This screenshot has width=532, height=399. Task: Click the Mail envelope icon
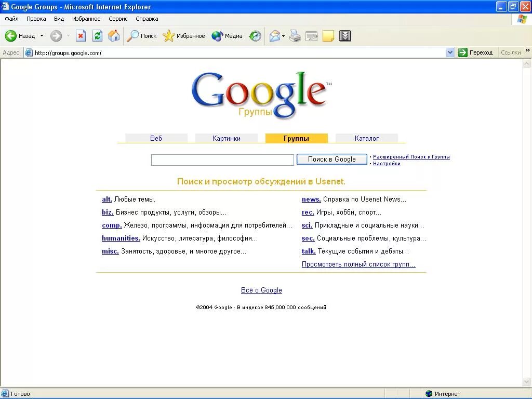coord(274,36)
